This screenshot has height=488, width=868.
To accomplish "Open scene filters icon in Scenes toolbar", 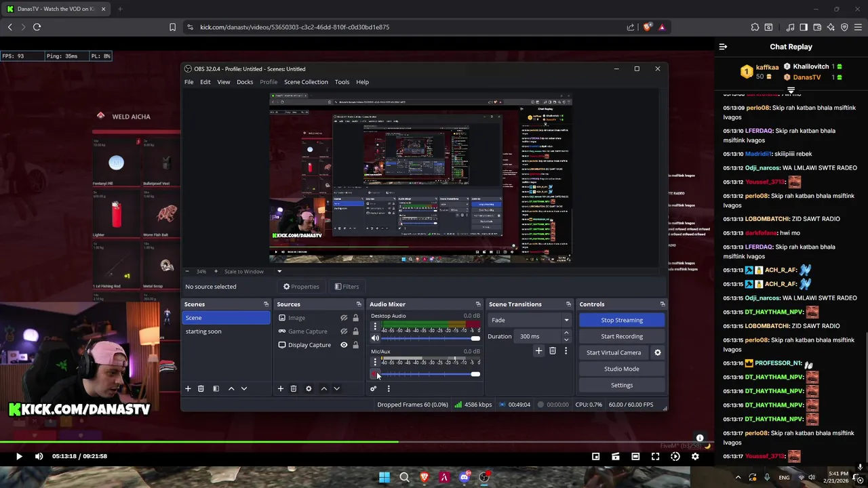I will click(x=216, y=388).
